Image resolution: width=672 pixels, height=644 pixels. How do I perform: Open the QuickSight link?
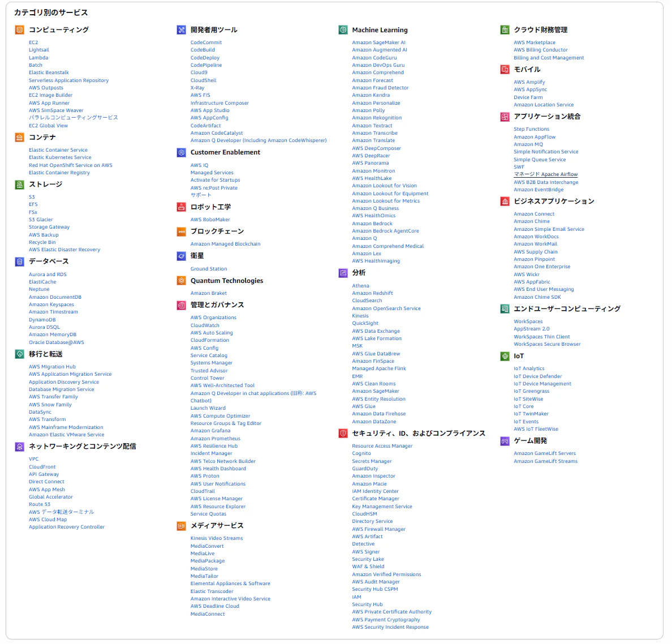click(x=365, y=323)
